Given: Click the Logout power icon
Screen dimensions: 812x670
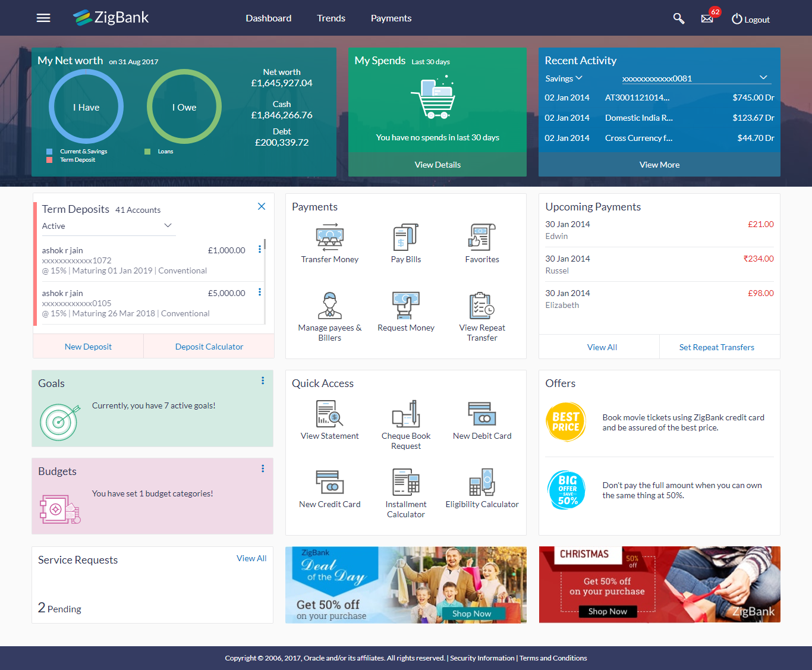Looking at the screenshot, I should [x=737, y=19].
